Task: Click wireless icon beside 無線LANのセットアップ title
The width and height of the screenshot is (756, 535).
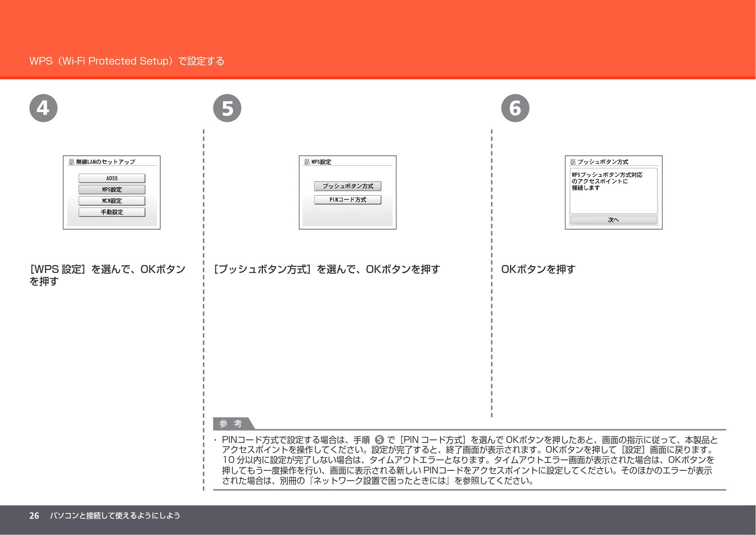Action: click(71, 162)
